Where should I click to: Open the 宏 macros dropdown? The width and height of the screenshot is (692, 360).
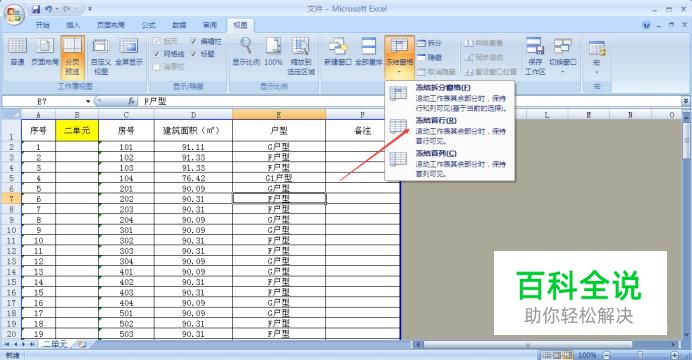point(597,56)
